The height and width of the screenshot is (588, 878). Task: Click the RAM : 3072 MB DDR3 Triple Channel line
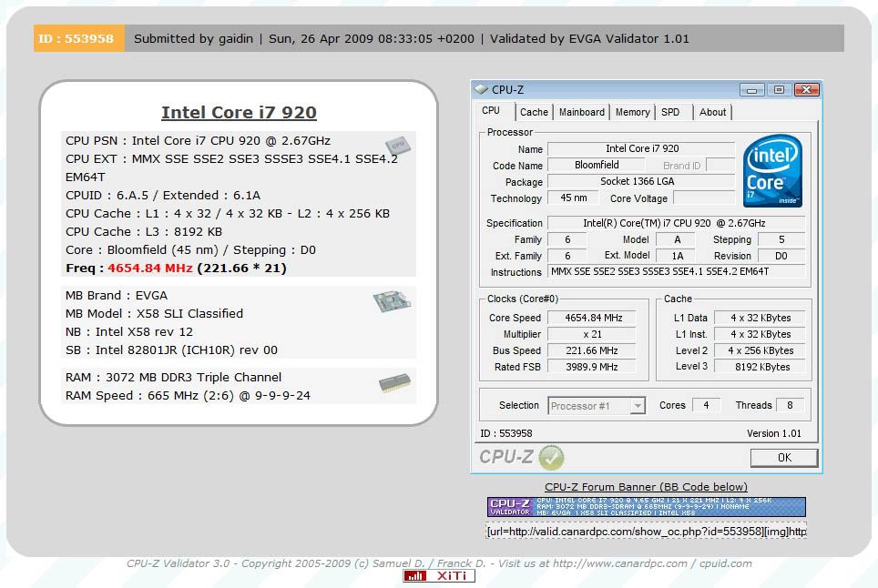click(174, 377)
